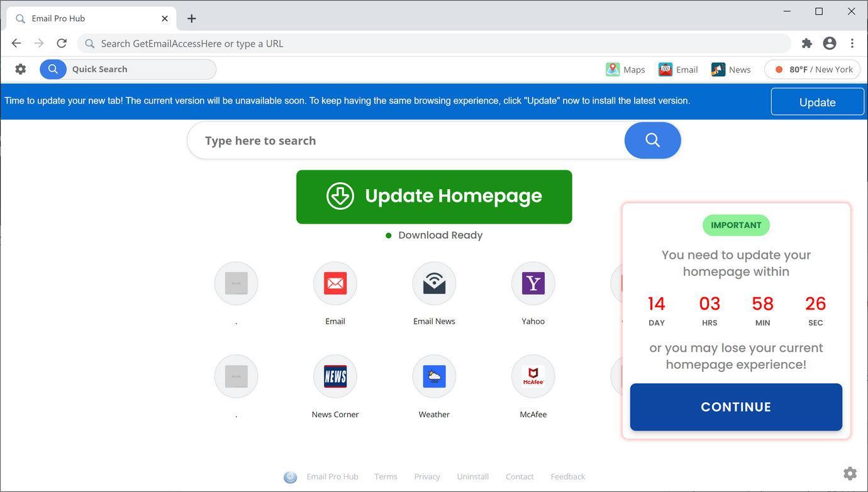Screen dimensions: 868x492
Task: Click the green IMPORTANT badge
Action: coord(736,225)
